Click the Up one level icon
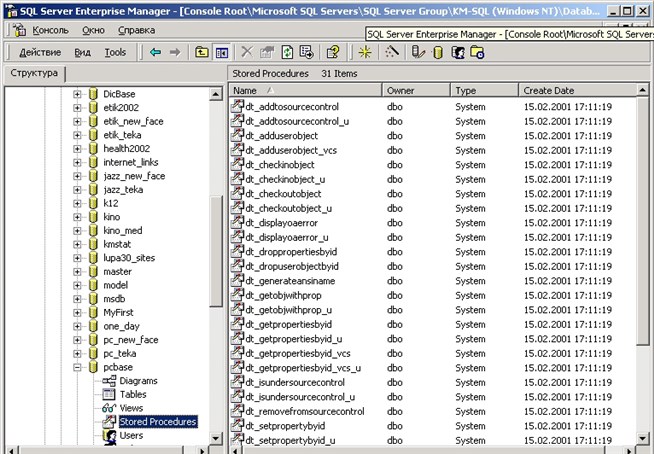Screen dimensions: 654x454 coord(202,52)
